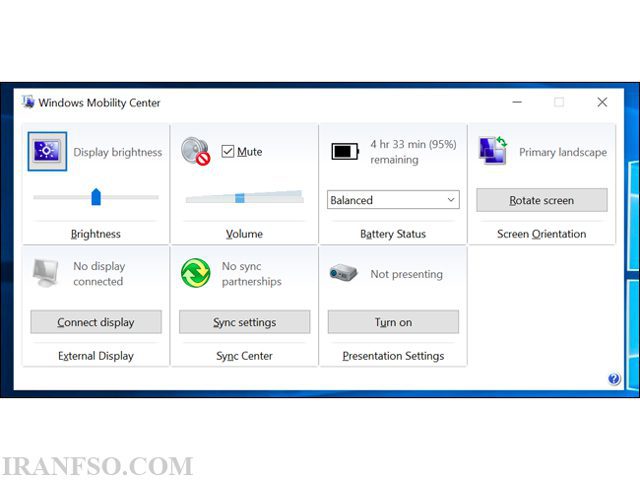This screenshot has width=640, height=480.
Task: Click the 'Presentation Settings' label
Action: 393,356
